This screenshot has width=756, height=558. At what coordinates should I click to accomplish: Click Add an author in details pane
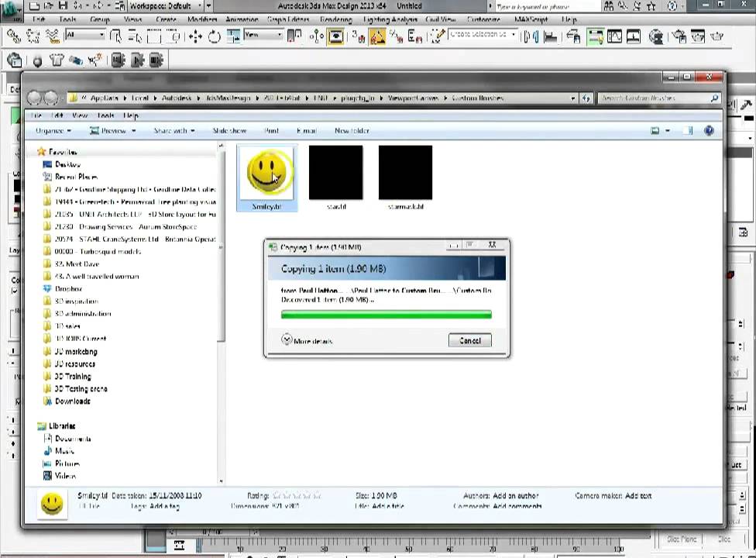coord(515,495)
